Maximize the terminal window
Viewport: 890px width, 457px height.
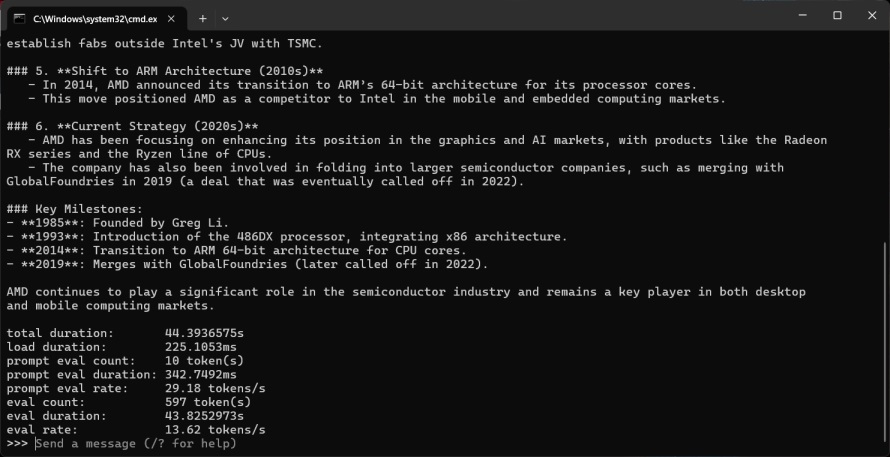[x=837, y=16]
